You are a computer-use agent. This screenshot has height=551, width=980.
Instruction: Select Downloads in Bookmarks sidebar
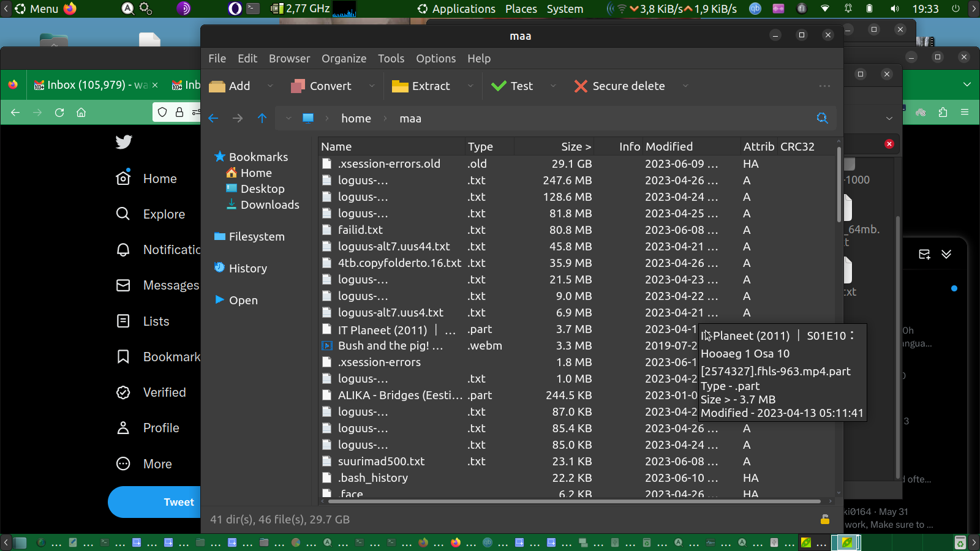269,205
